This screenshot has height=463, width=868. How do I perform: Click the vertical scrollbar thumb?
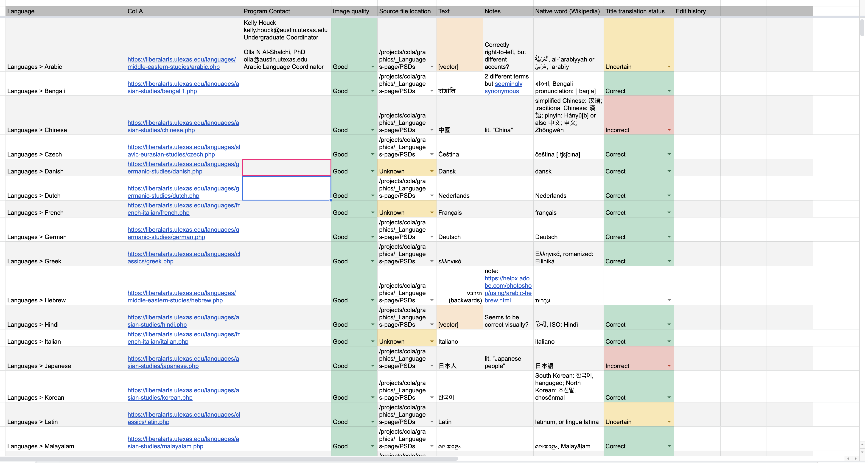click(862, 28)
